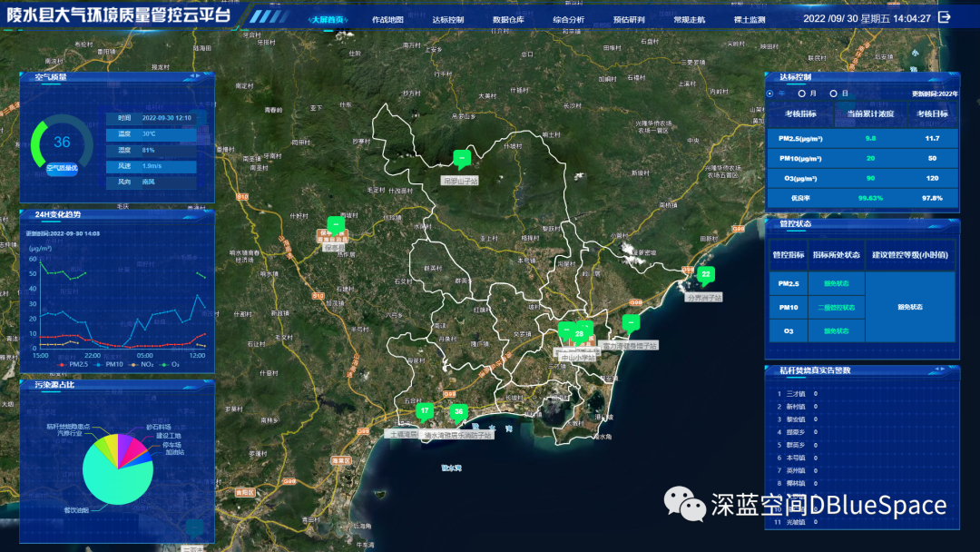Click the 秸秆焚烧隐患点 pie label
This screenshot has width=980, height=552.
tap(68, 427)
